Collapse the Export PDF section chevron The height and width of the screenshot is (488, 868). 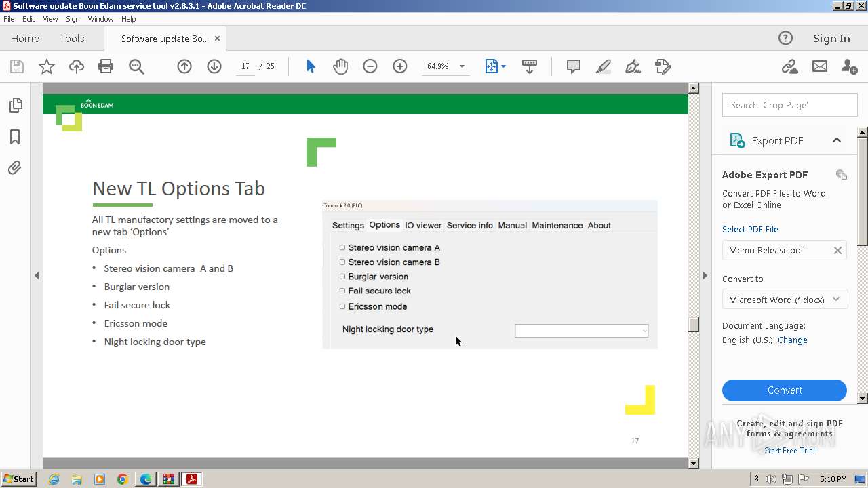pos(837,140)
